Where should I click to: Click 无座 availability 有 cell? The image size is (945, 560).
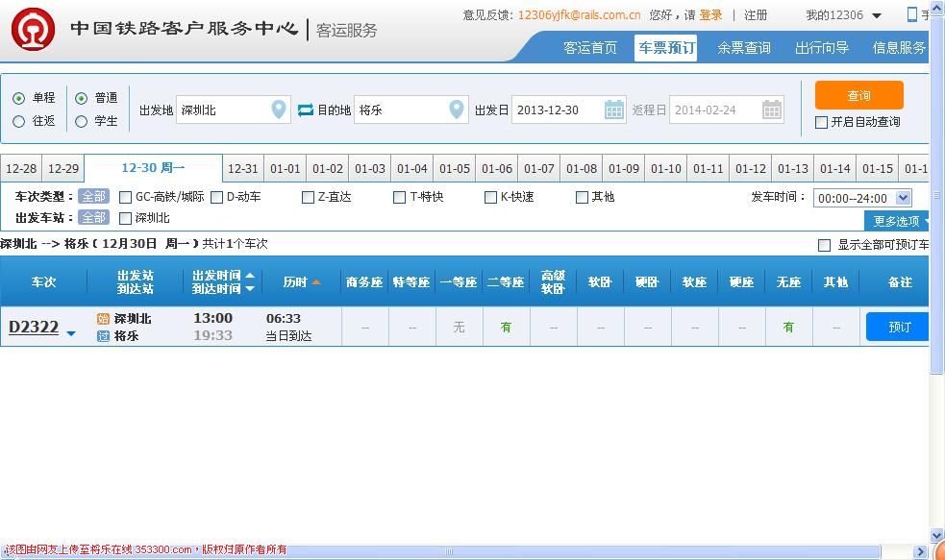click(788, 327)
